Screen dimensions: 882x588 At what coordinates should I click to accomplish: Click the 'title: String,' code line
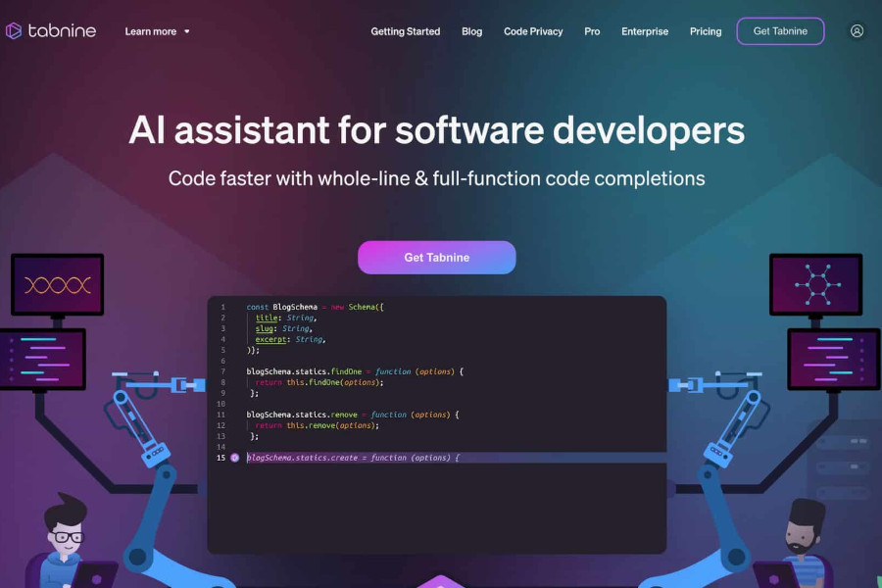(286, 318)
